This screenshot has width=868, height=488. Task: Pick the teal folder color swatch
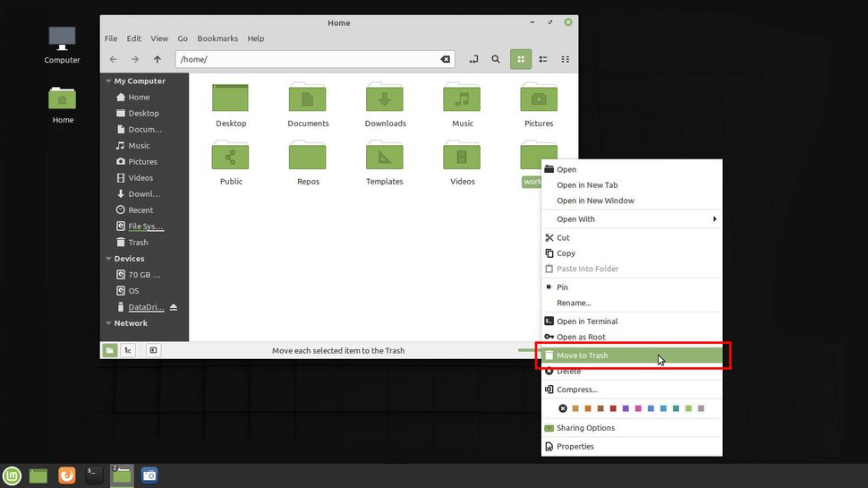click(x=676, y=408)
